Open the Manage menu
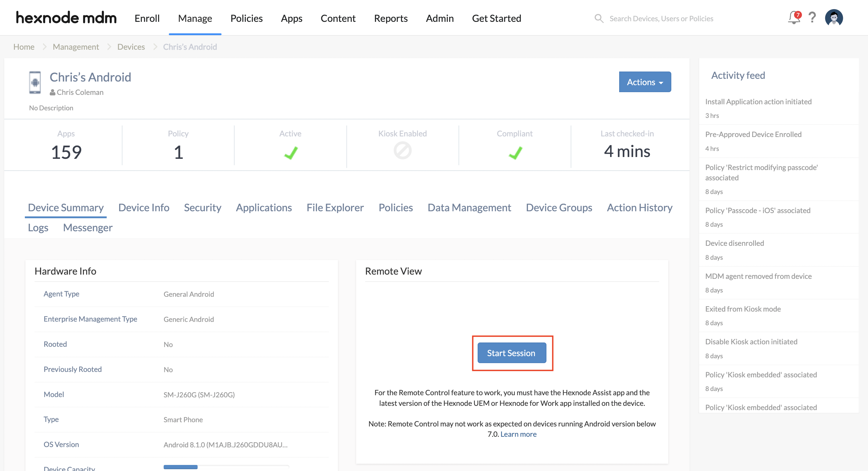 (x=195, y=18)
